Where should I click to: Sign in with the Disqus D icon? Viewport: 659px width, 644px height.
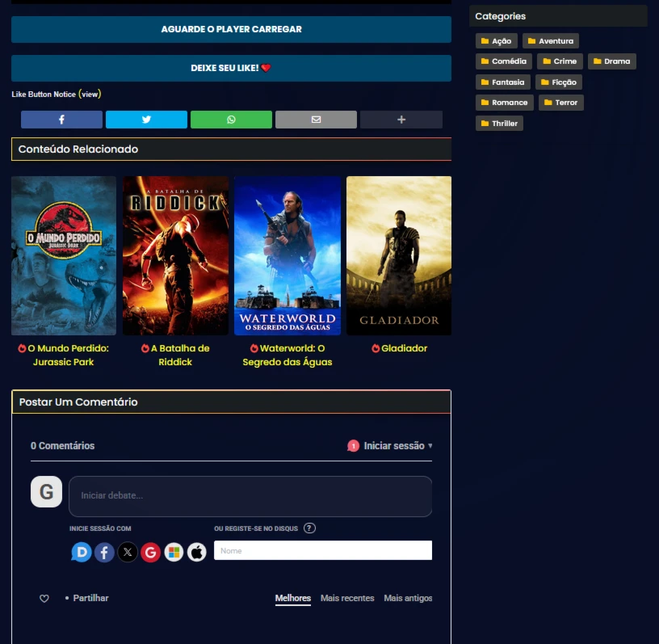pyautogui.click(x=82, y=552)
